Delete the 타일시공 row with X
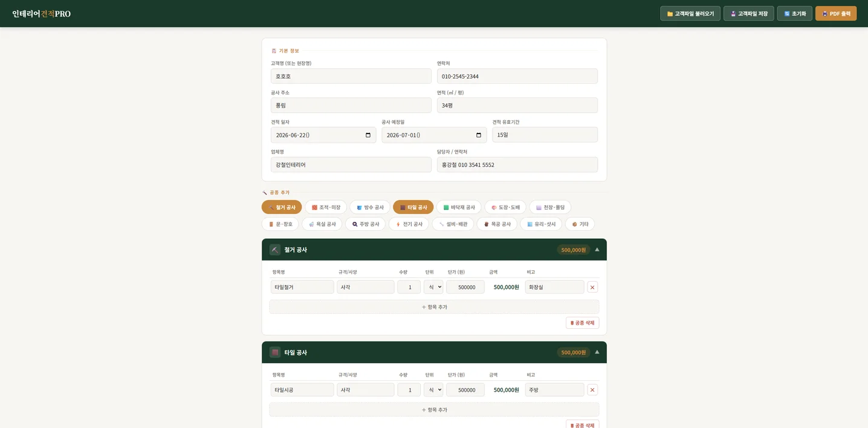The width and height of the screenshot is (868, 428). coord(592,390)
